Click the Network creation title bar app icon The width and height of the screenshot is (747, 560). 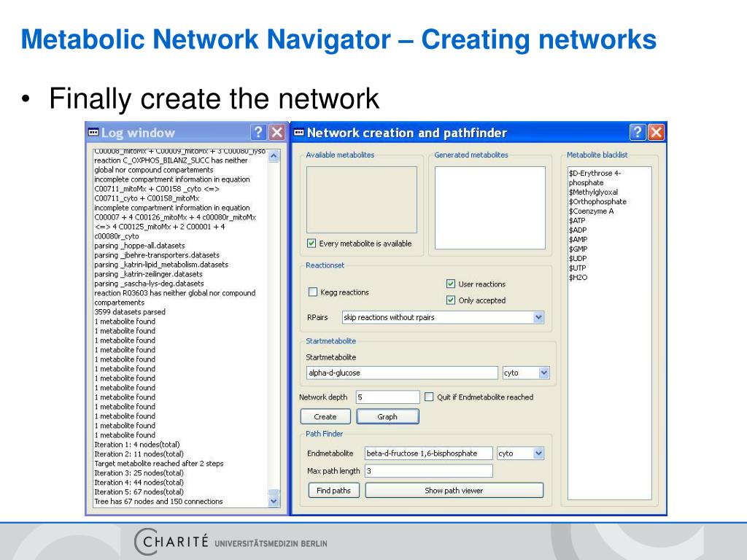coord(298,132)
